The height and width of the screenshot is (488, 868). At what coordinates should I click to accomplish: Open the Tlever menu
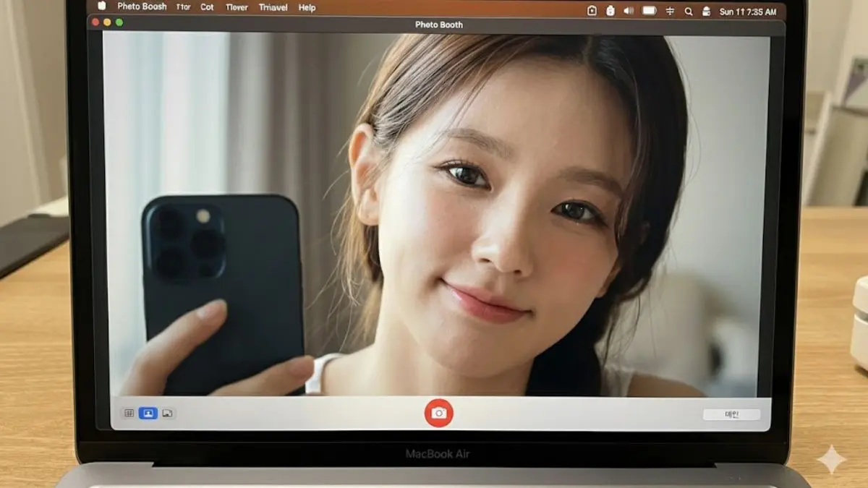(237, 7)
